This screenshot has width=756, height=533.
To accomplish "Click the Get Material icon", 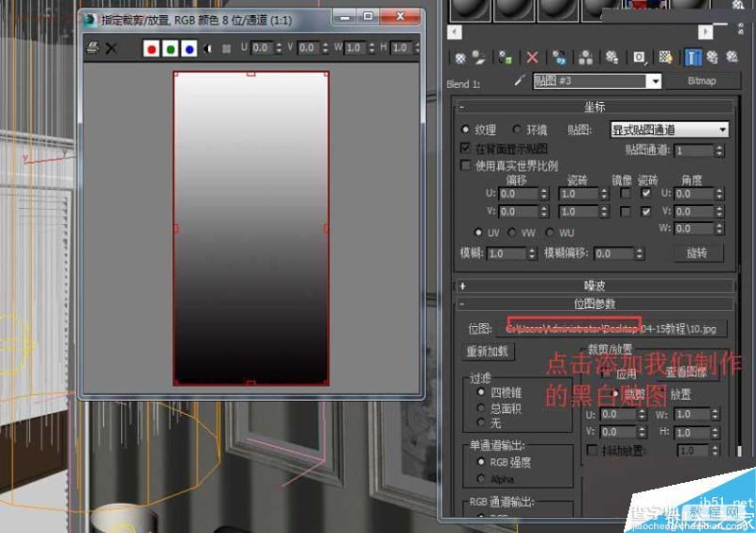I will click(460, 59).
